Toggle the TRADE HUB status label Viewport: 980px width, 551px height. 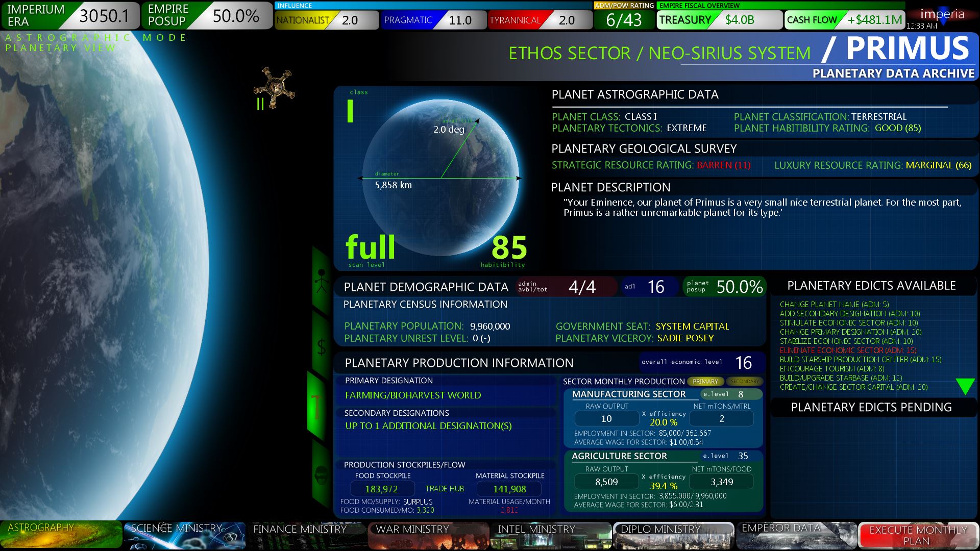[445, 489]
